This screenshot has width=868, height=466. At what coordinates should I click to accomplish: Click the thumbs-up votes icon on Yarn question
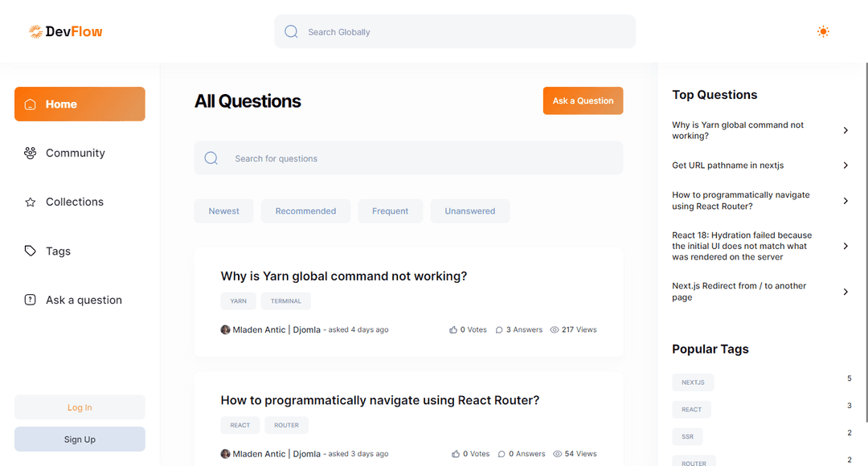(x=453, y=329)
